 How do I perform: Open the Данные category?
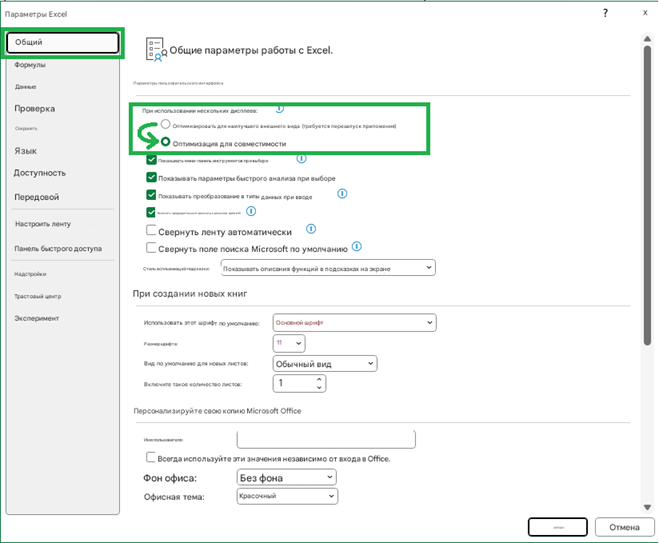26,87
